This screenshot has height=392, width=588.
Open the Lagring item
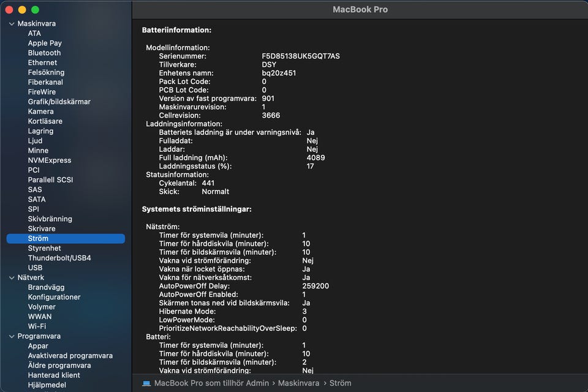40,131
